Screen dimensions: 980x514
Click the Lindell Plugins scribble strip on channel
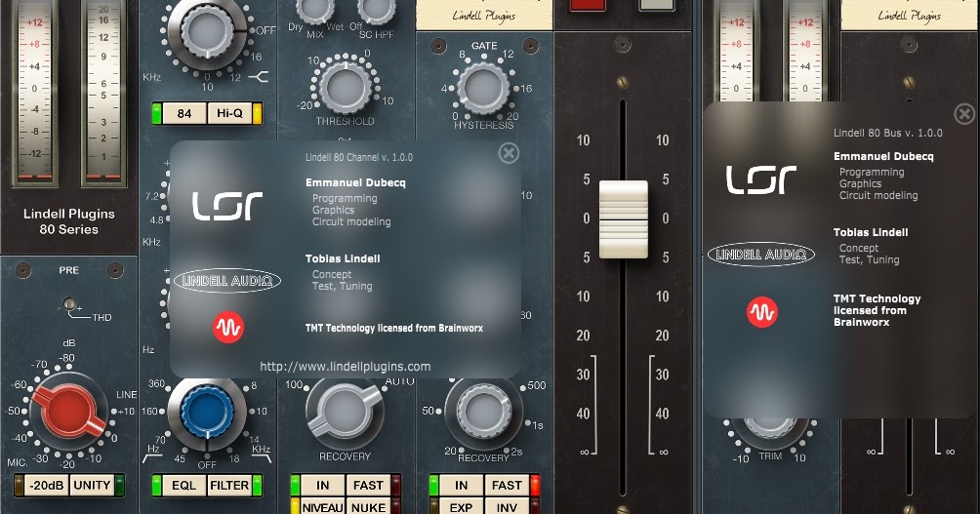point(484,15)
